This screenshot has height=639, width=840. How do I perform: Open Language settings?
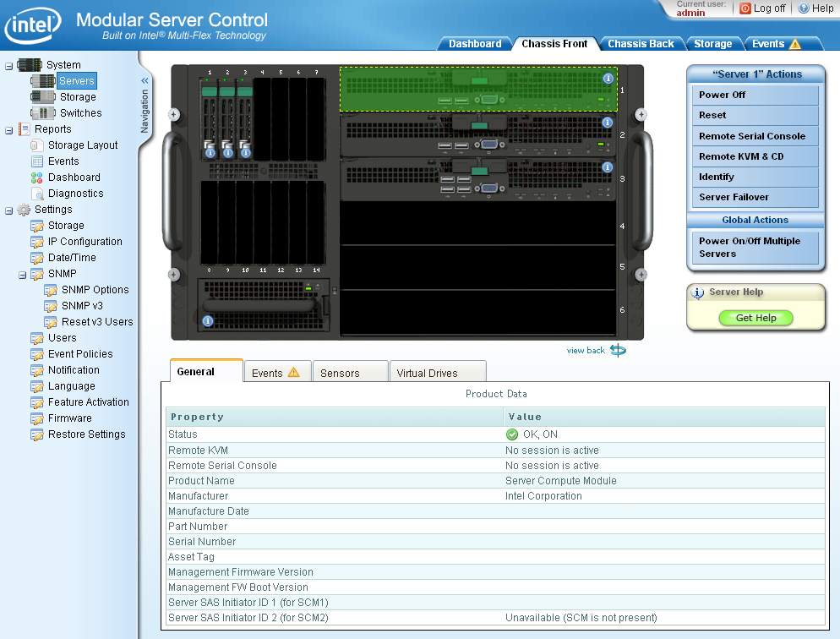[x=71, y=386]
